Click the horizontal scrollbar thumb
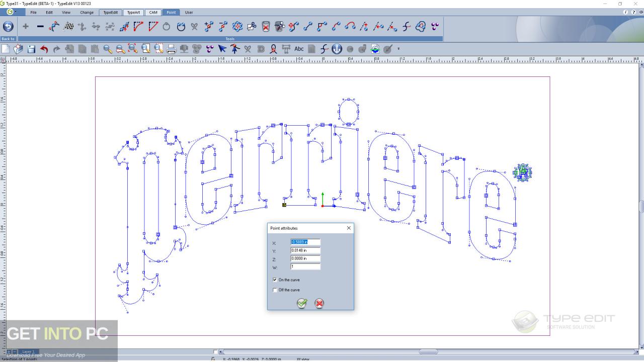This screenshot has height=362, width=644. (429, 352)
